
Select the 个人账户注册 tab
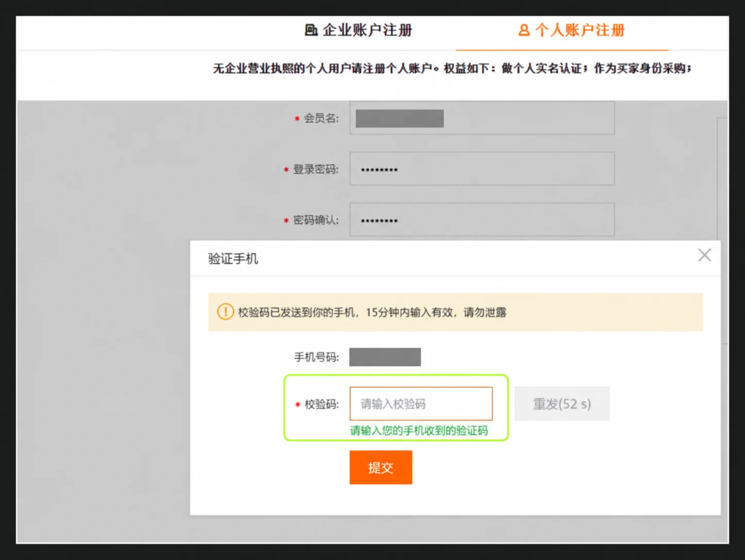point(571,30)
